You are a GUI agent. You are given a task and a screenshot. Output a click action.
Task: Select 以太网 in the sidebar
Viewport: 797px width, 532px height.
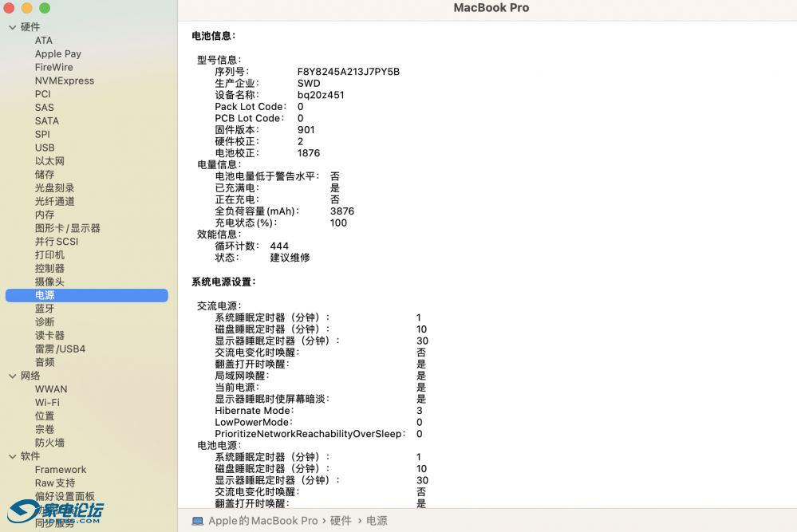(49, 161)
